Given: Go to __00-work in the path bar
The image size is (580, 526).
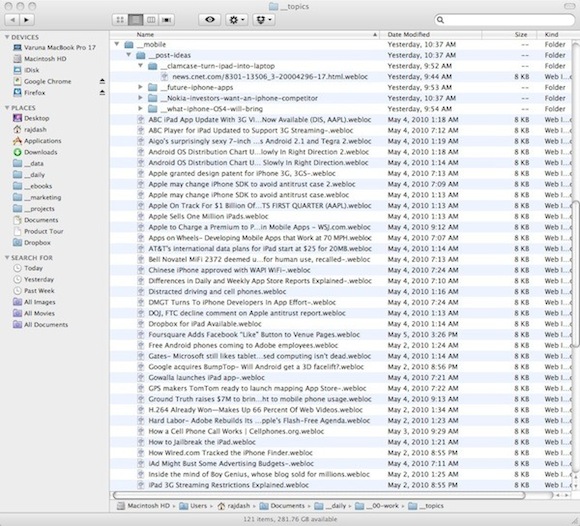Looking at the screenshot, I should (377, 506).
